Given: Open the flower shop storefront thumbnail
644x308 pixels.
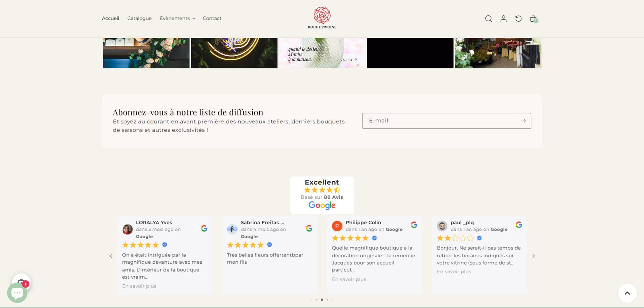Looking at the screenshot, I should coord(498,53).
